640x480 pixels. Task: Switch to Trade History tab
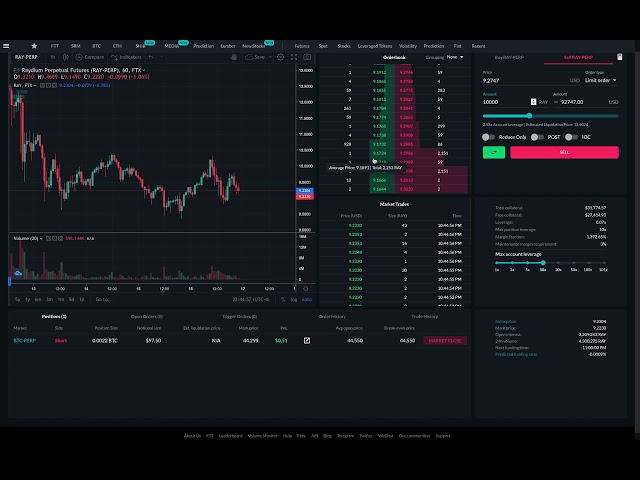click(424, 317)
